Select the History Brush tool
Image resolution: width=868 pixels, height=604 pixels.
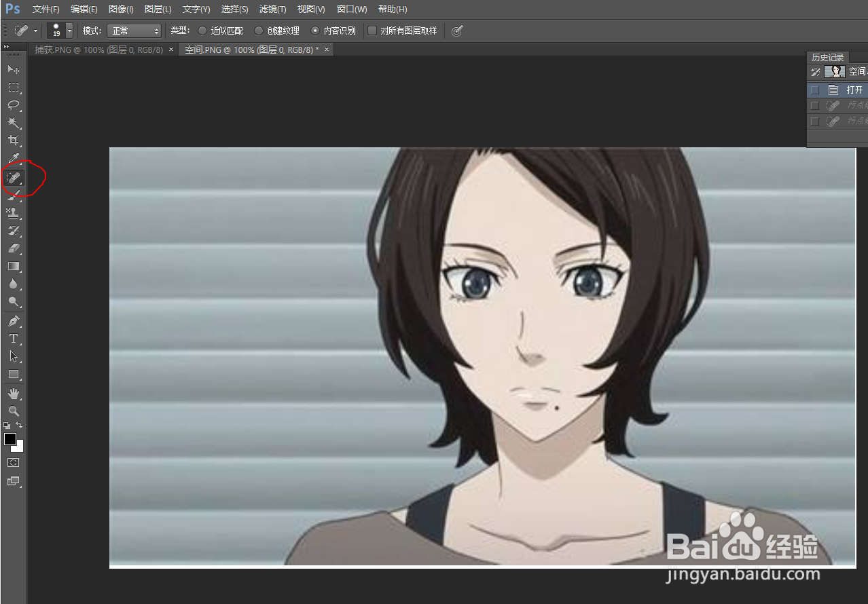(13, 231)
